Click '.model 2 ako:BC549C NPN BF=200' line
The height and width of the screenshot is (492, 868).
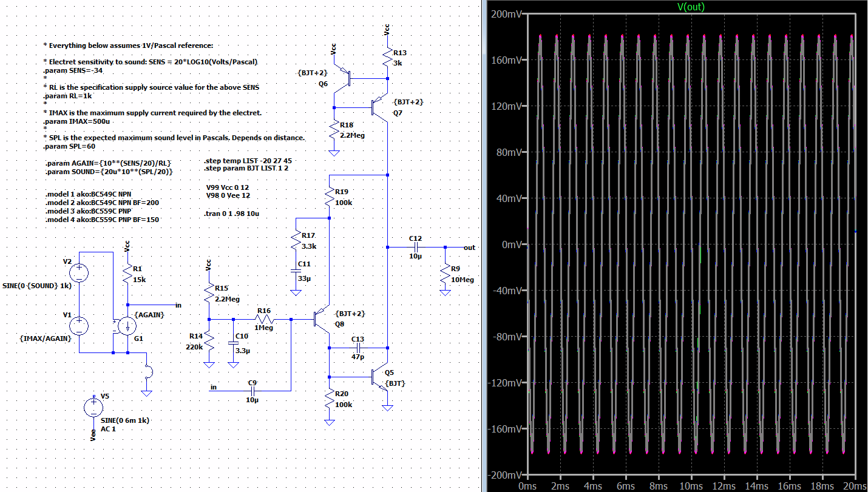point(102,202)
